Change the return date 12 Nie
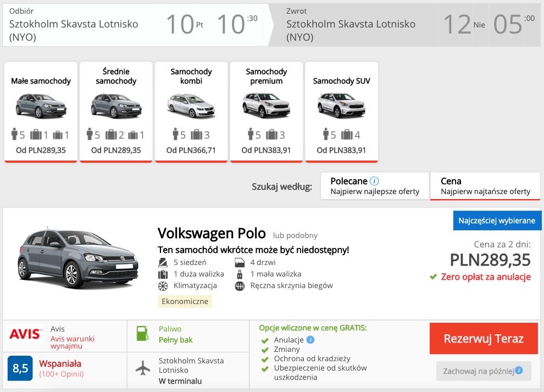This screenshot has width=544, height=392. tap(464, 25)
